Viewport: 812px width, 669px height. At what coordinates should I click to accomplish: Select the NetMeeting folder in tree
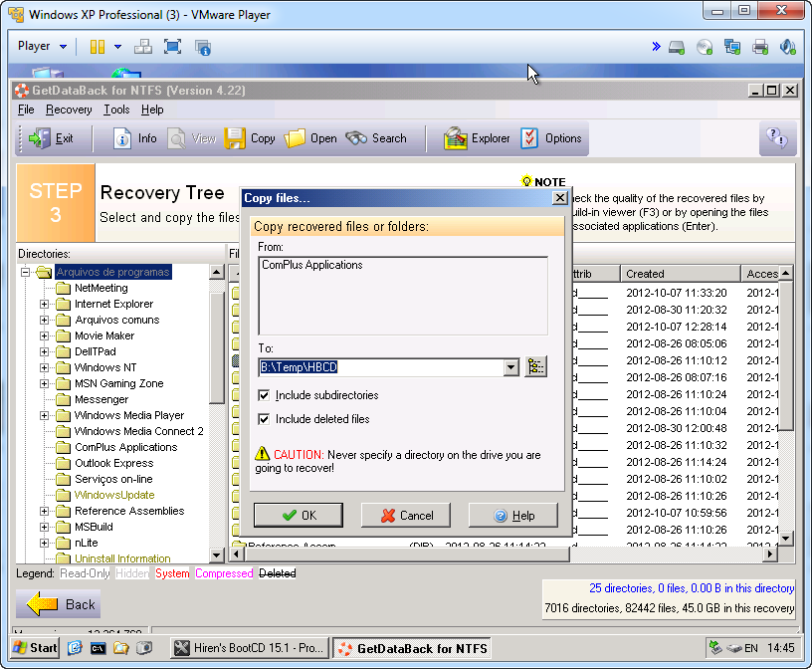(x=101, y=288)
